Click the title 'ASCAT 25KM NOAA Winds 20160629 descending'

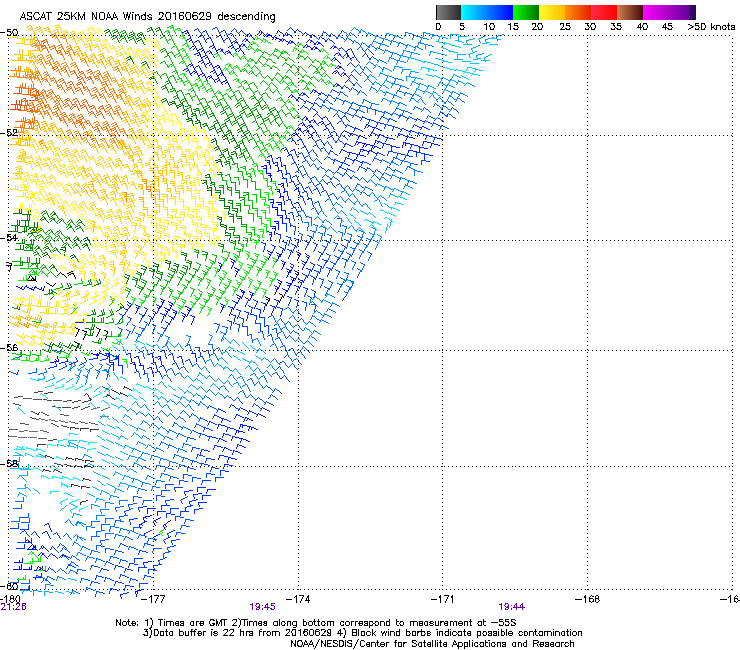147,16
